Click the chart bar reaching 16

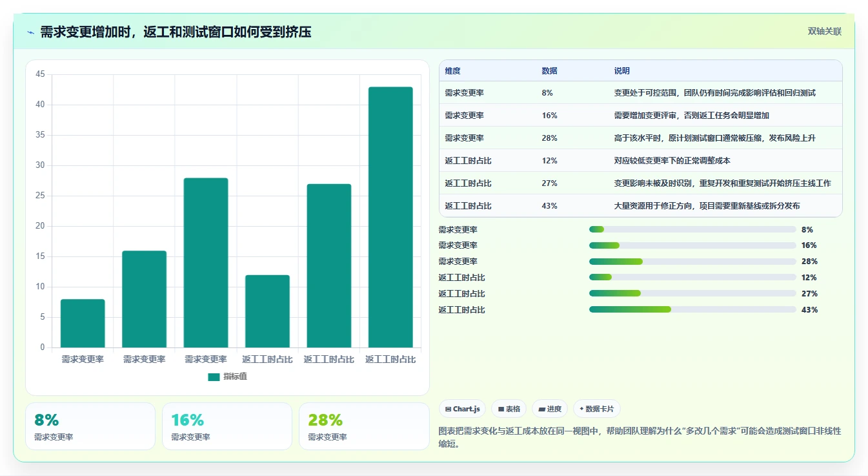coord(144,299)
